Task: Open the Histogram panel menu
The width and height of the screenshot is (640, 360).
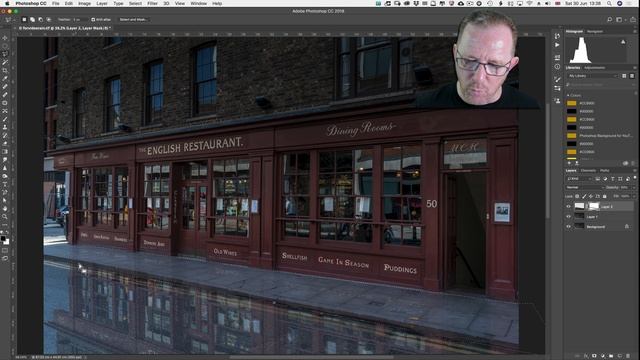Action: point(635,31)
